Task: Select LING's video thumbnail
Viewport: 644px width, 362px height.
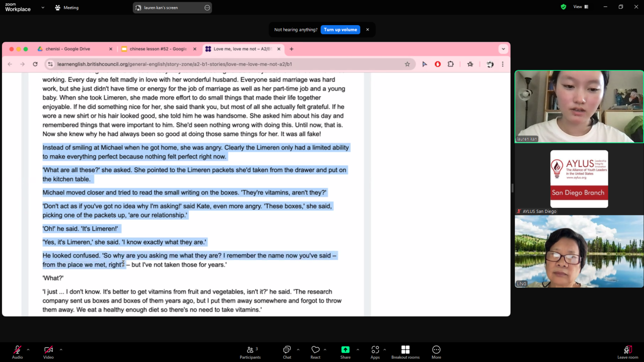Action: click(x=579, y=251)
